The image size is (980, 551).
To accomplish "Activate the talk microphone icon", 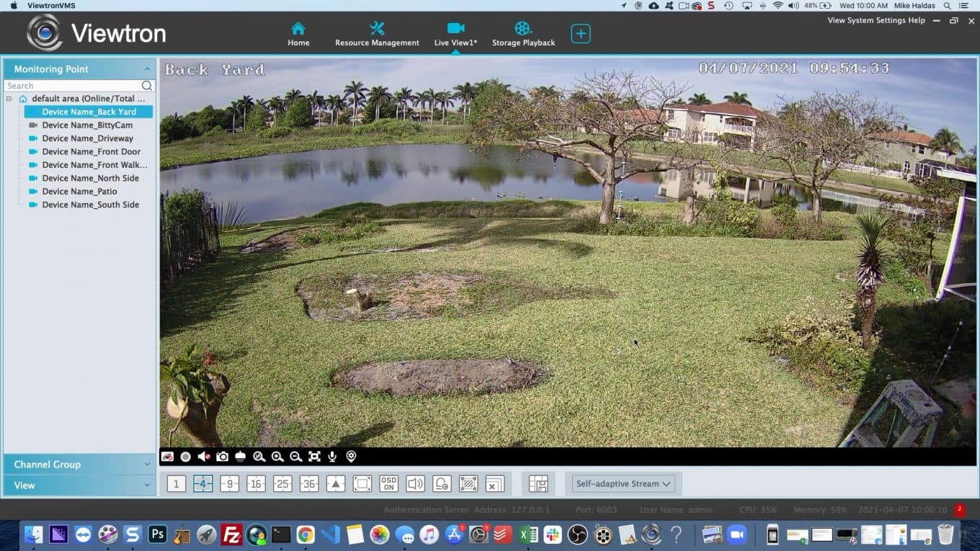I will (x=332, y=456).
